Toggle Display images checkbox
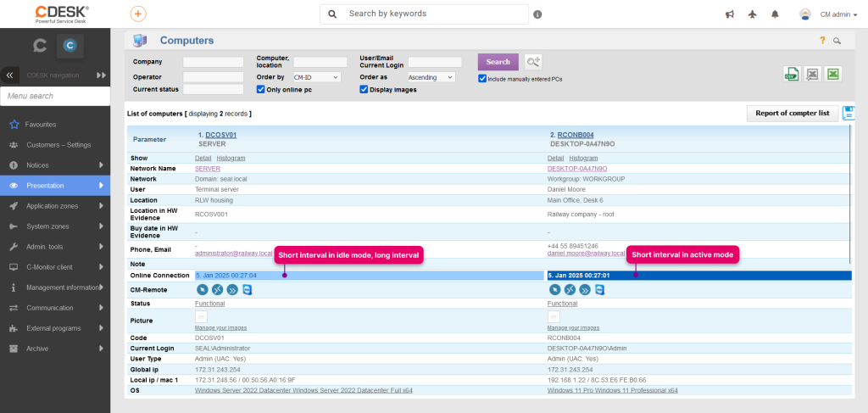Image resolution: width=868 pixels, height=413 pixels. point(364,89)
